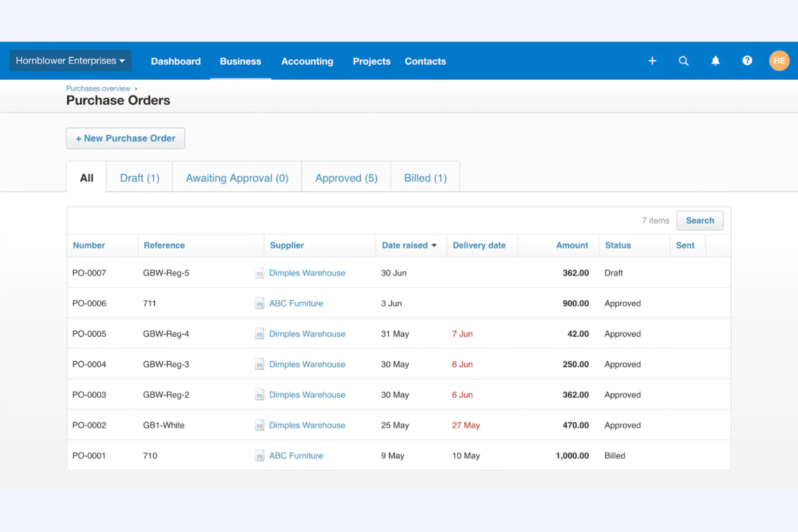The width and height of the screenshot is (798, 532).
Task: Sort the table by the Amount column header
Action: [572, 245]
